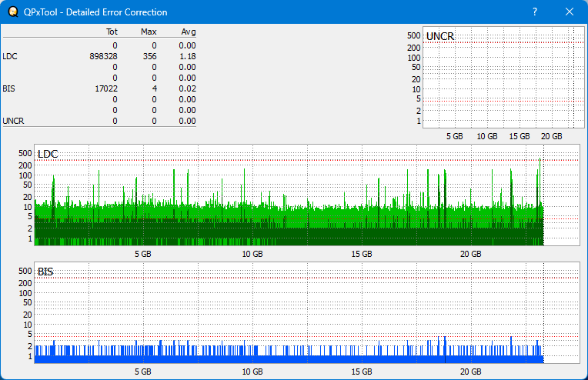The height and width of the screenshot is (380, 588).
Task: Click the 5 GB label under LDC graph
Action: coord(143,254)
